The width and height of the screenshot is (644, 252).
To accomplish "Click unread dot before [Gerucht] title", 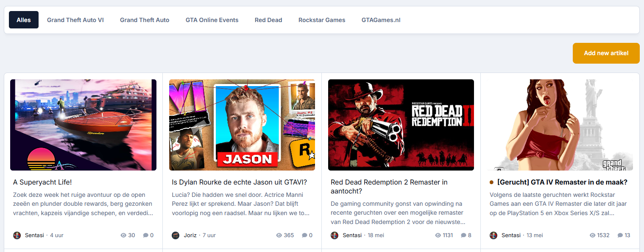I will pos(492,182).
